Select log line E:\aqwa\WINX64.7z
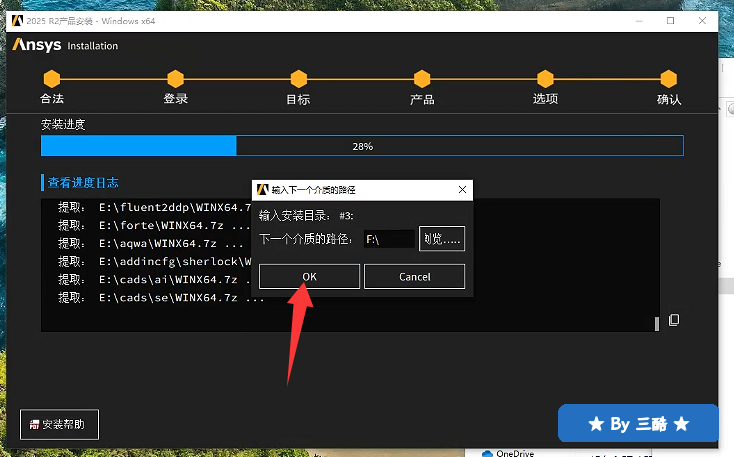 (x=151, y=243)
